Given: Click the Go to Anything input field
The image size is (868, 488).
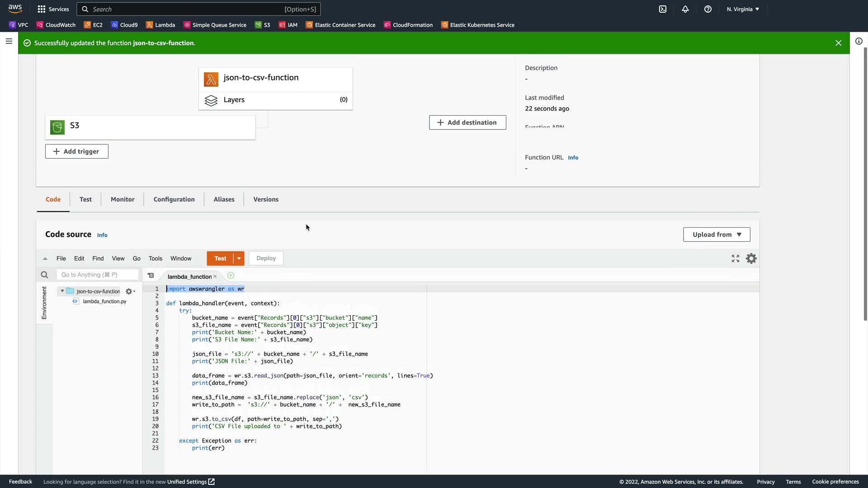Looking at the screenshot, I should pos(97,275).
